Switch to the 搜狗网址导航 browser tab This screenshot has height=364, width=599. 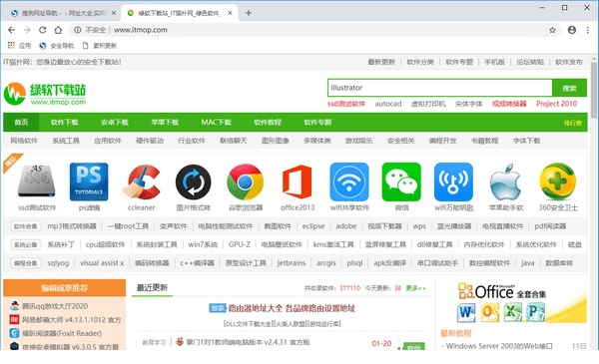tap(63, 13)
